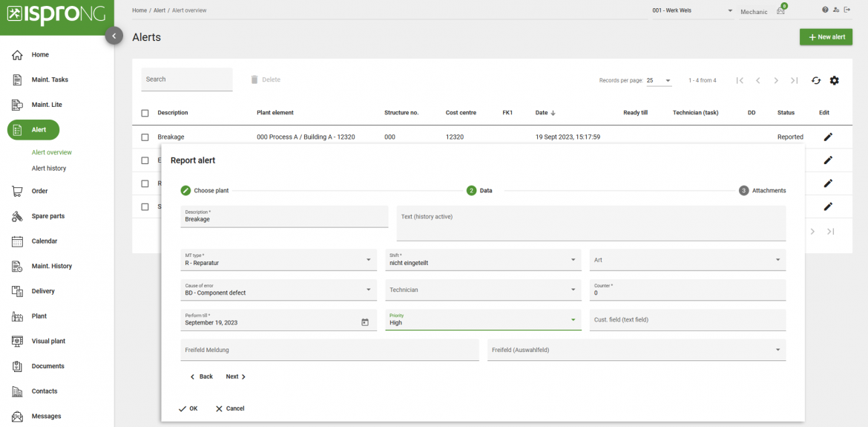The image size is (868, 427).
Task: Go to Alert history in the sidebar
Action: (x=49, y=169)
